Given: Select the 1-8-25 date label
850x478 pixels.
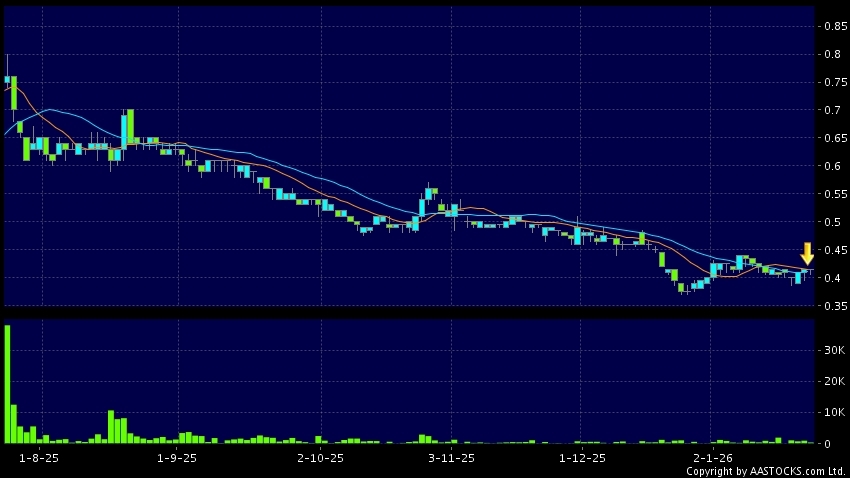Looking at the screenshot, I should click(40, 458).
